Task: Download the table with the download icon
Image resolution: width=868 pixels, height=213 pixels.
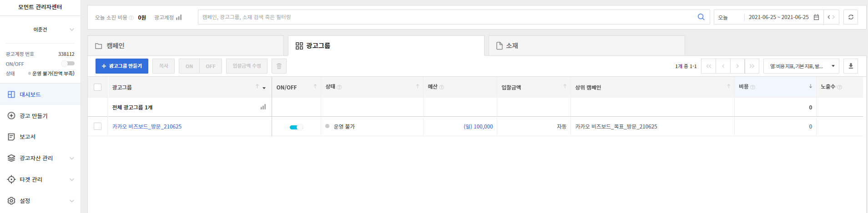Action: [851, 66]
